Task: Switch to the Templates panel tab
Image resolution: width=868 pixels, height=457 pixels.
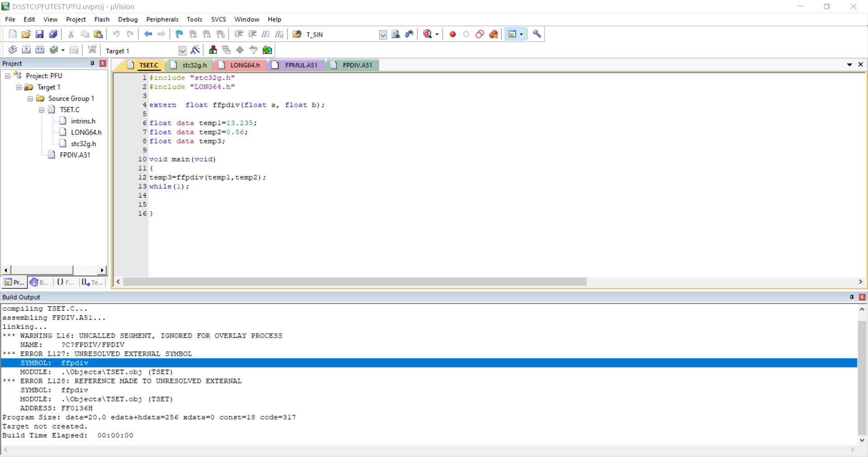Action: click(x=92, y=282)
